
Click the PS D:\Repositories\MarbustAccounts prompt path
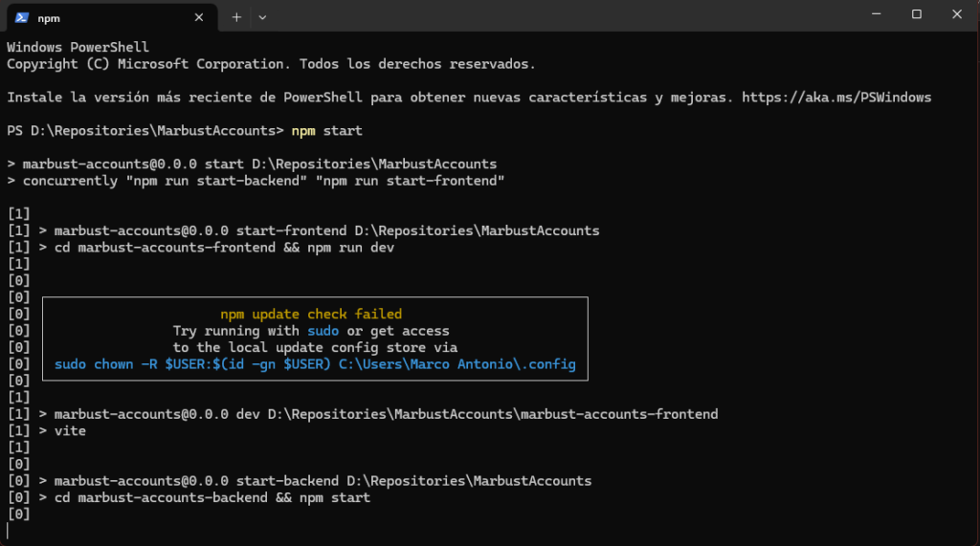coord(145,131)
